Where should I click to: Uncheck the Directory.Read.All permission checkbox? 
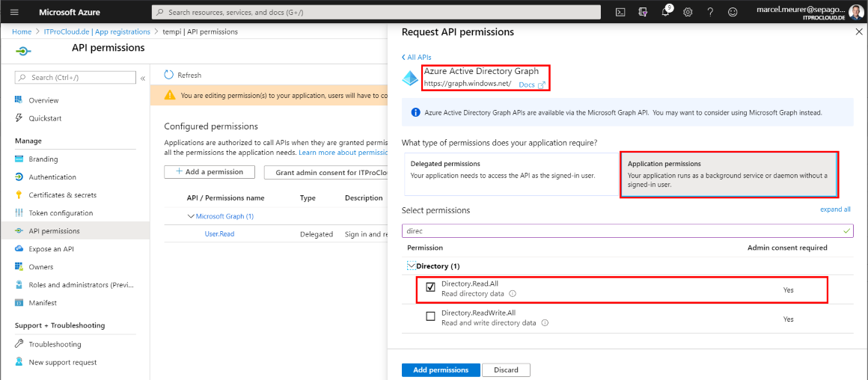pyautogui.click(x=430, y=288)
